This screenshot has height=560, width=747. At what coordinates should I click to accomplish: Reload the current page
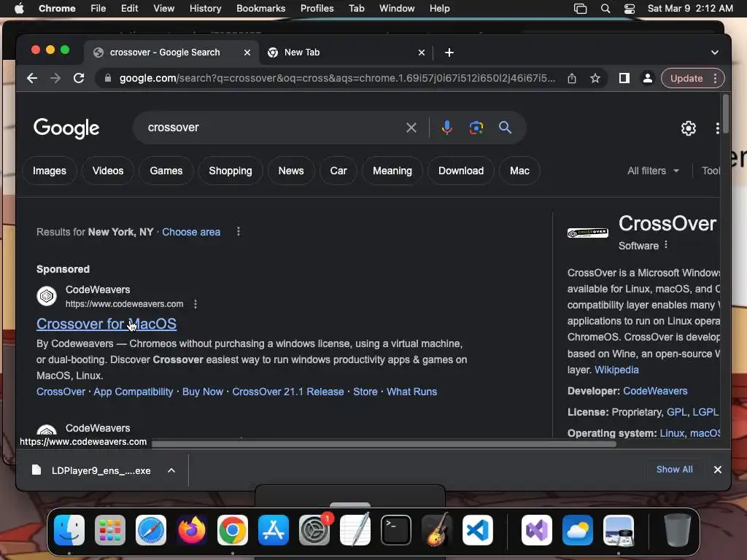pos(79,78)
